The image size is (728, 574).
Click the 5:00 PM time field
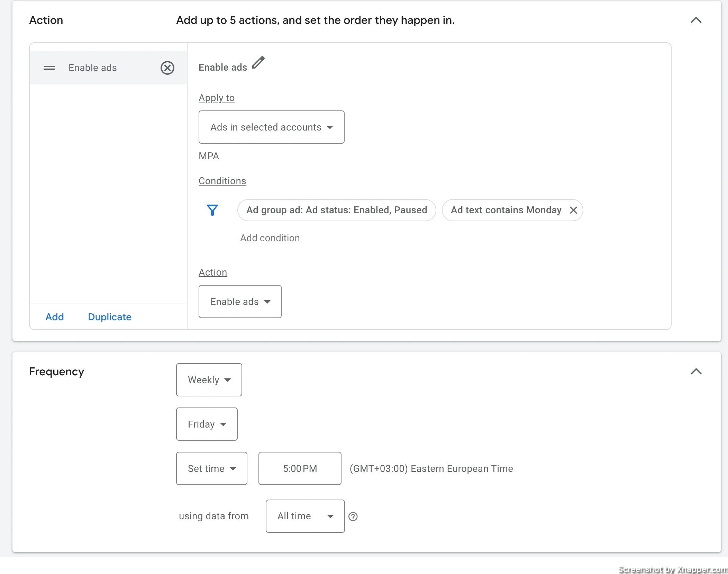(300, 468)
